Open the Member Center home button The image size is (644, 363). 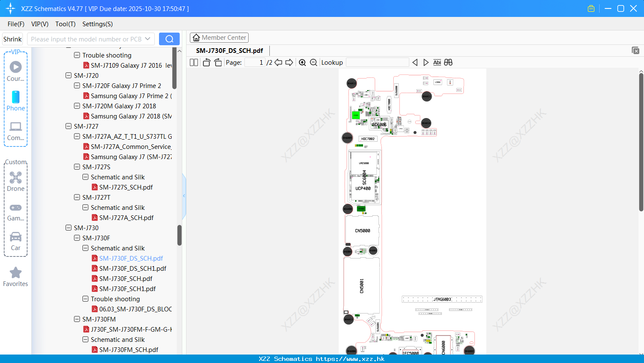point(219,38)
